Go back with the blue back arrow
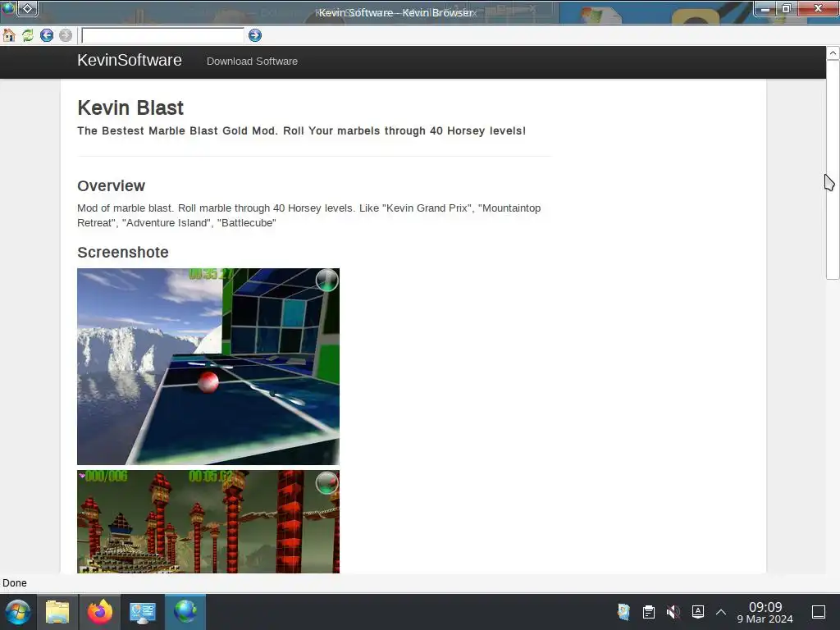The width and height of the screenshot is (840, 630). [x=47, y=35]
